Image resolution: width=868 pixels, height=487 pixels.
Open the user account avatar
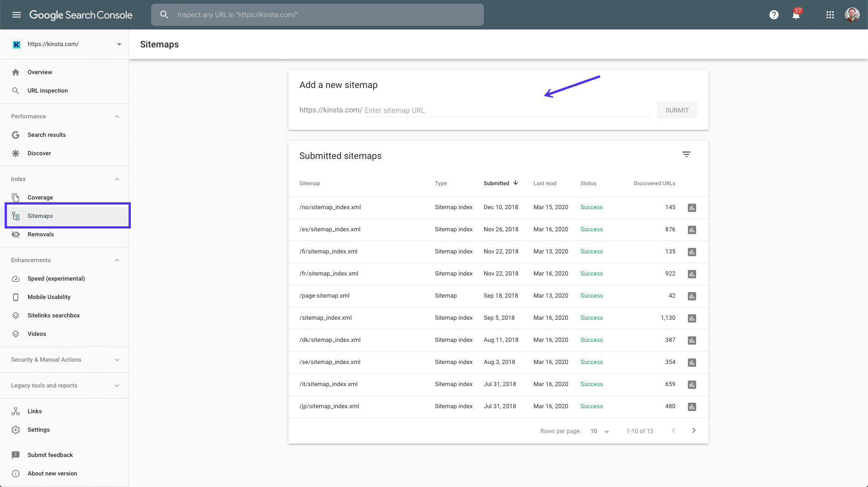(x=852, y=15)
